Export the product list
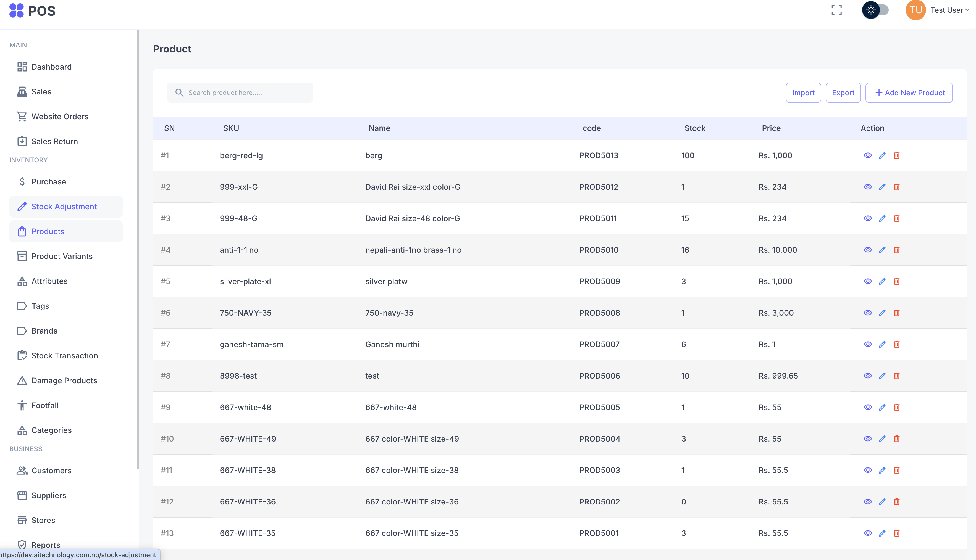Image resolution: width=976 pixels, height=560 pixels. pyautogui.click(x=843, y=93)
